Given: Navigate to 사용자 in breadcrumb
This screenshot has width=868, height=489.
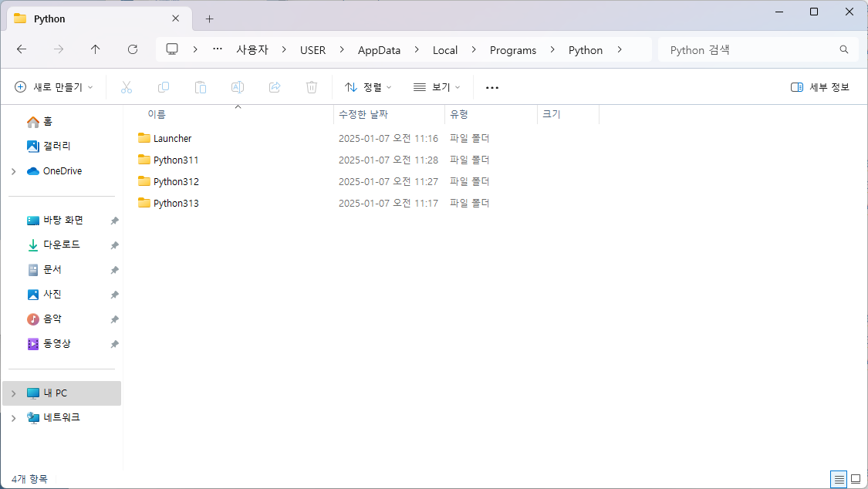Looking at the screenshot, I should [x=252, y=50].
